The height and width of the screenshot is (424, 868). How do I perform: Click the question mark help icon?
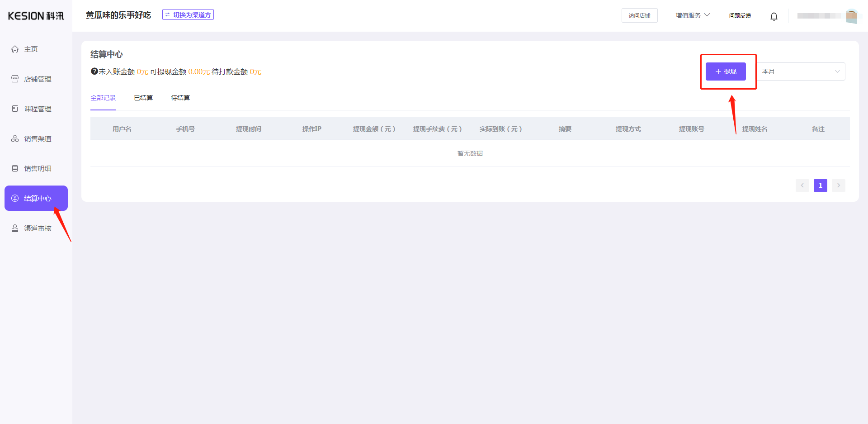[x=94, y=71]
